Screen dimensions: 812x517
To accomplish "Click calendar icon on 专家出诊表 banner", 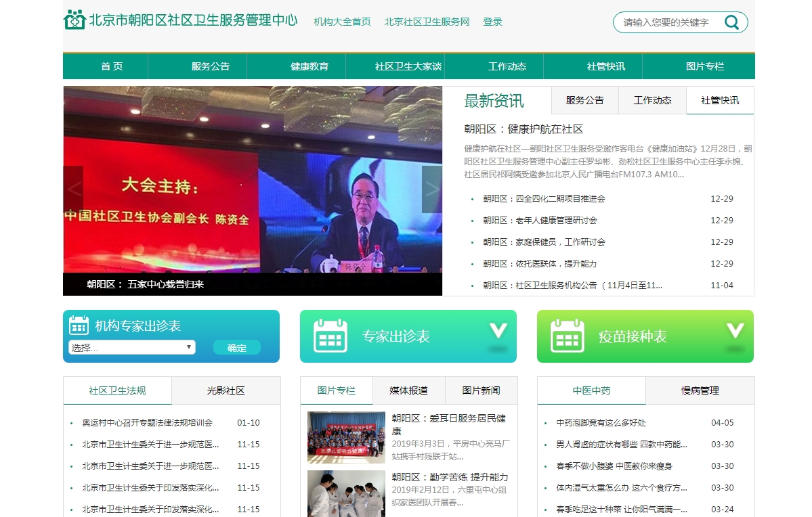I will pyautogui.click(x=330, y=336).
